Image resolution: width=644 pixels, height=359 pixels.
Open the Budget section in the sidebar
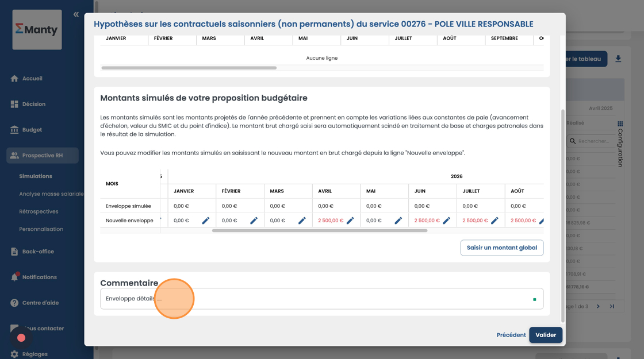point(32,130)
